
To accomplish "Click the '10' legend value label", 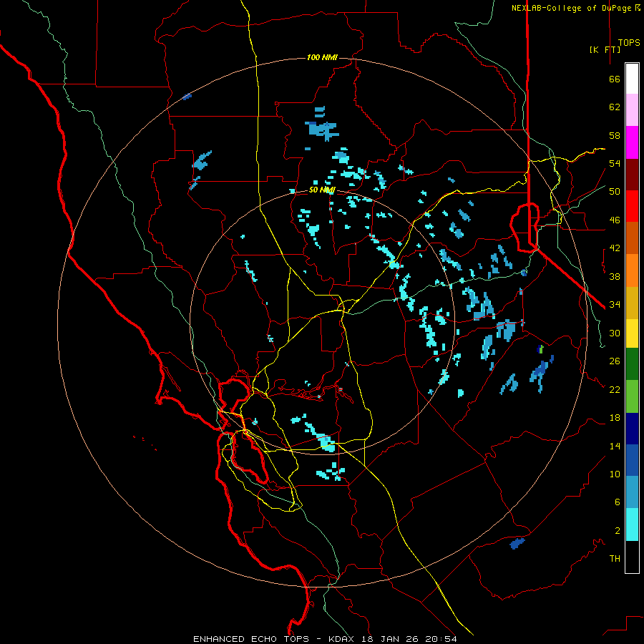I will [615, 474].
